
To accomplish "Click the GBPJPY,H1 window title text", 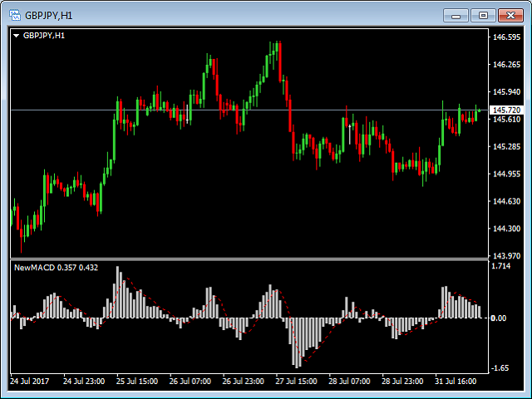I will 48,15.
